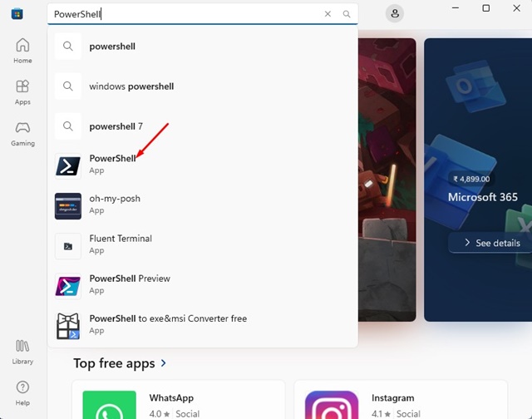Open the PowerShell Preview app result
The width and height of the screenshot is (532, 419).
coord(203,286)
